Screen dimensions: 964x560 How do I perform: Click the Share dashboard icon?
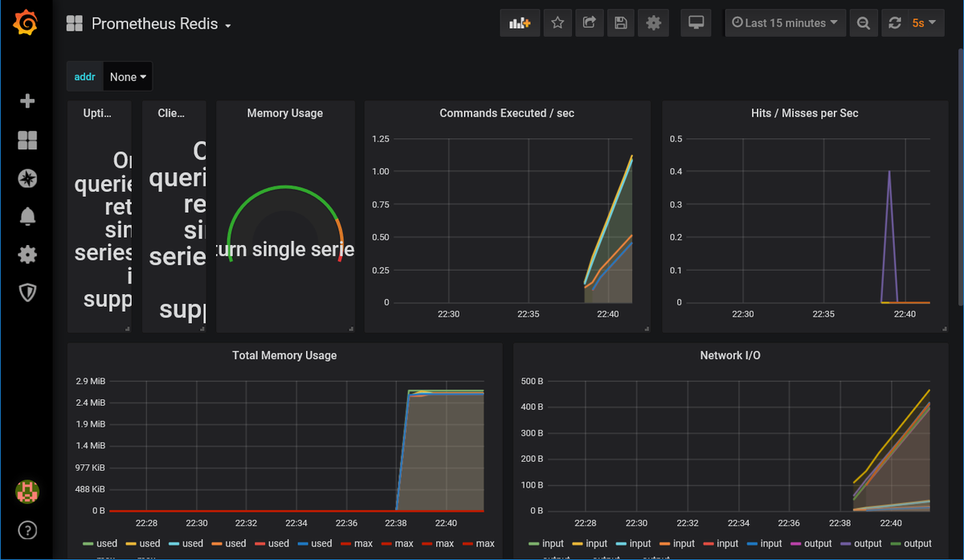(589, 23)
